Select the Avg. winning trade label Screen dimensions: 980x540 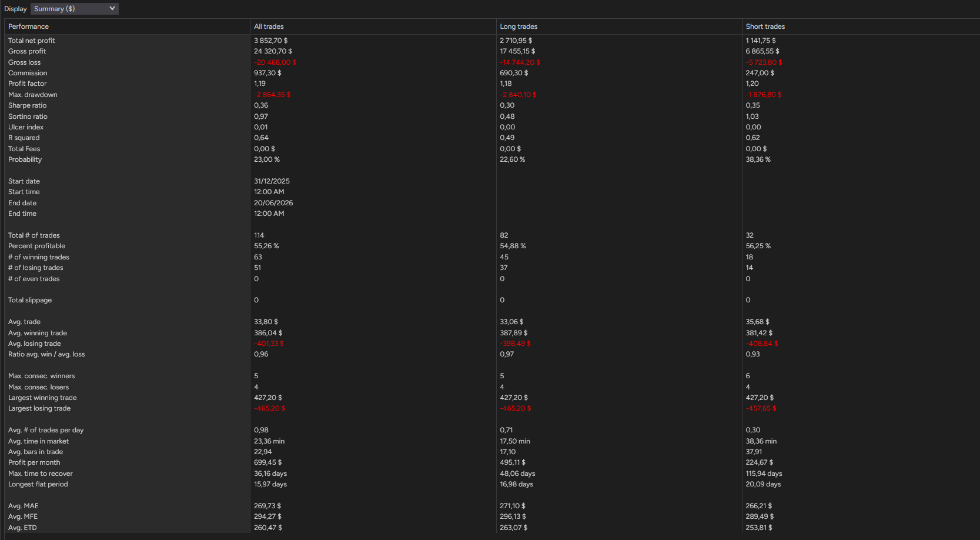tap(38, 333)
